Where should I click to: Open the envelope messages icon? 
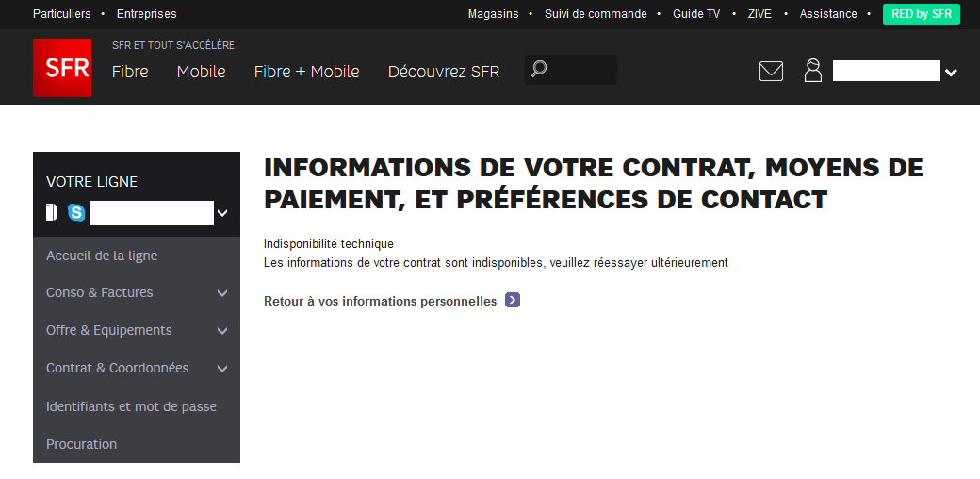click(x=771, y=71)
